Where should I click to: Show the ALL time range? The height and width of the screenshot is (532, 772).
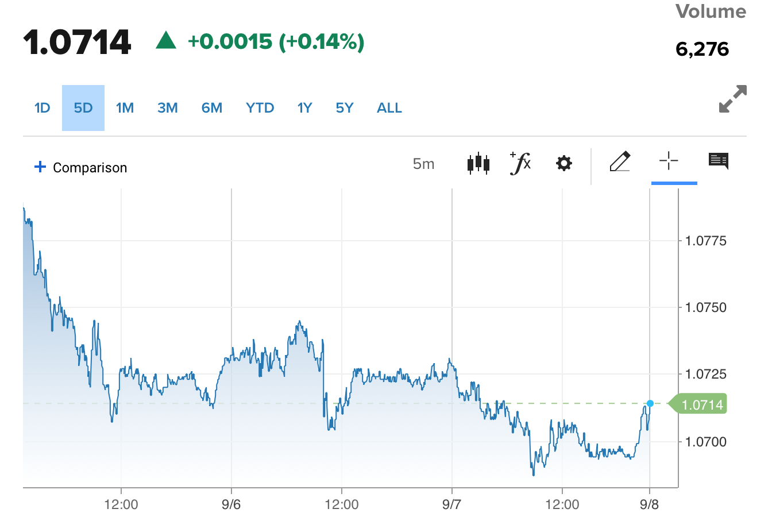click(x=389, y=108)
